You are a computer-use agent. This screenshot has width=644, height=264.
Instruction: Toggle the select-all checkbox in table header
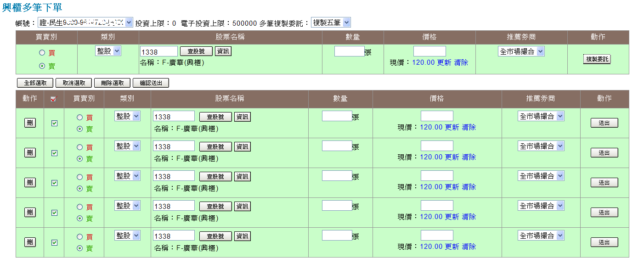[x=54, y=99]
